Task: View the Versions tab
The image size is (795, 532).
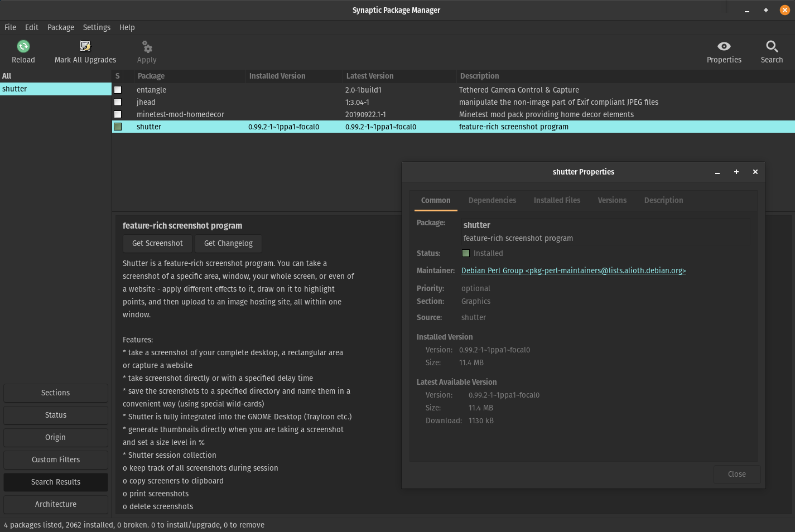Action: point(612,200)
